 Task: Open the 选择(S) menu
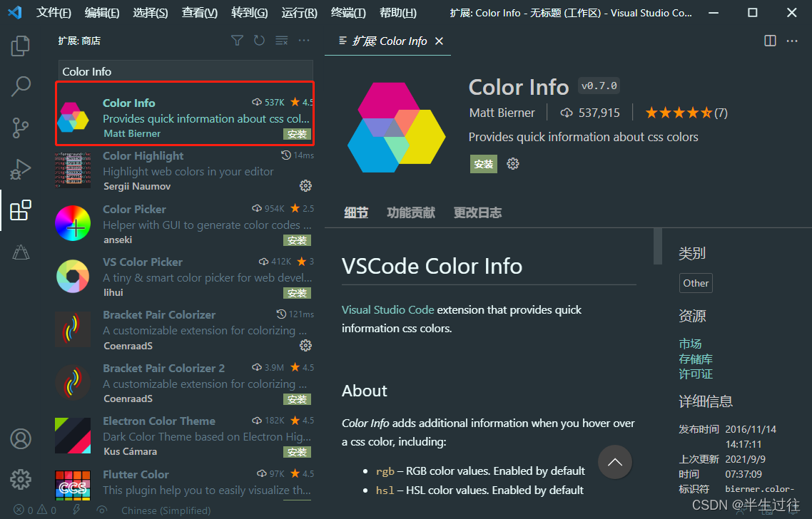150,13
